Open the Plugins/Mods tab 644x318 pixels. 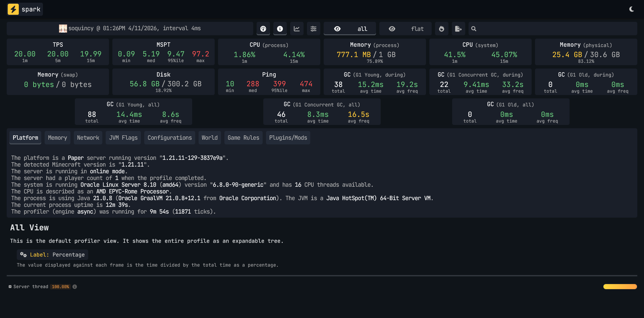click(x=288, y=137)
